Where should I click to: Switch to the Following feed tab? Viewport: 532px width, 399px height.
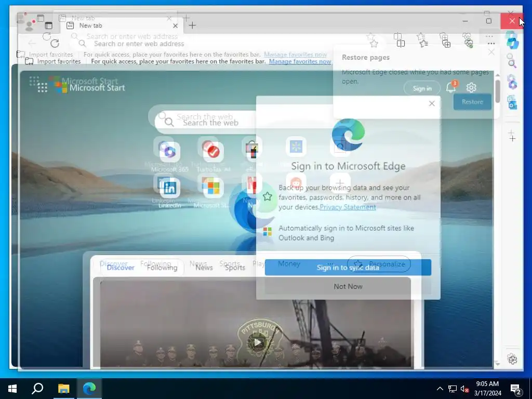[162, 268]
